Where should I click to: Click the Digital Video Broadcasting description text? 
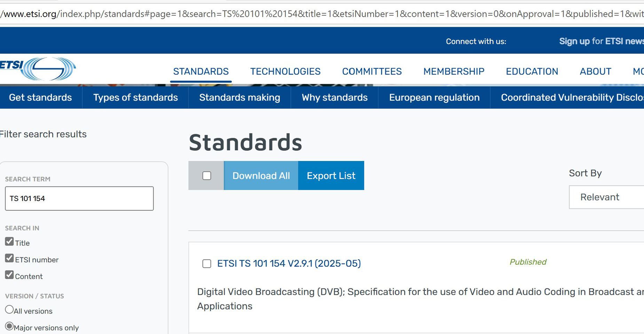tap(421, 299)
